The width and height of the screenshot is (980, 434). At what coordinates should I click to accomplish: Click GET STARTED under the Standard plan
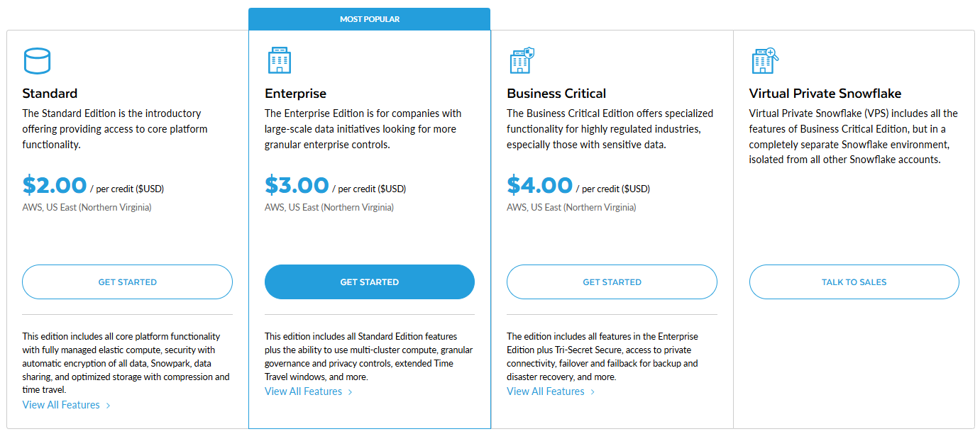click(127, 282)
